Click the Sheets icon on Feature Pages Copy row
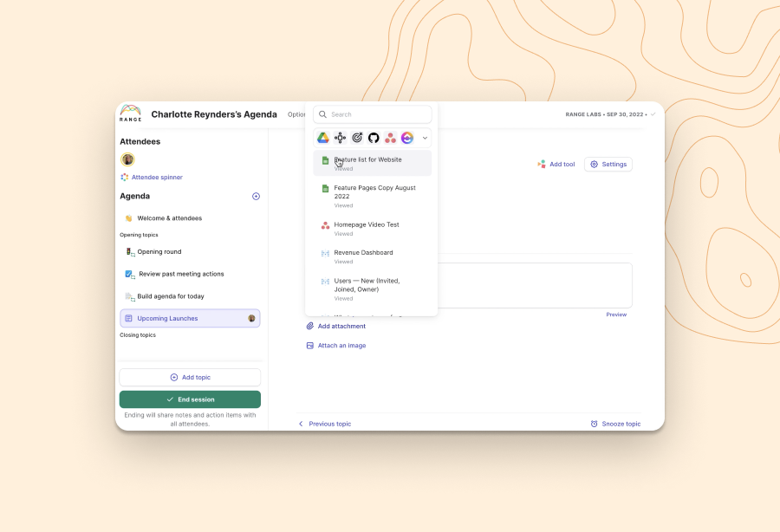Image resolution: width=780 pixels, height=532 pixels. 325,188
